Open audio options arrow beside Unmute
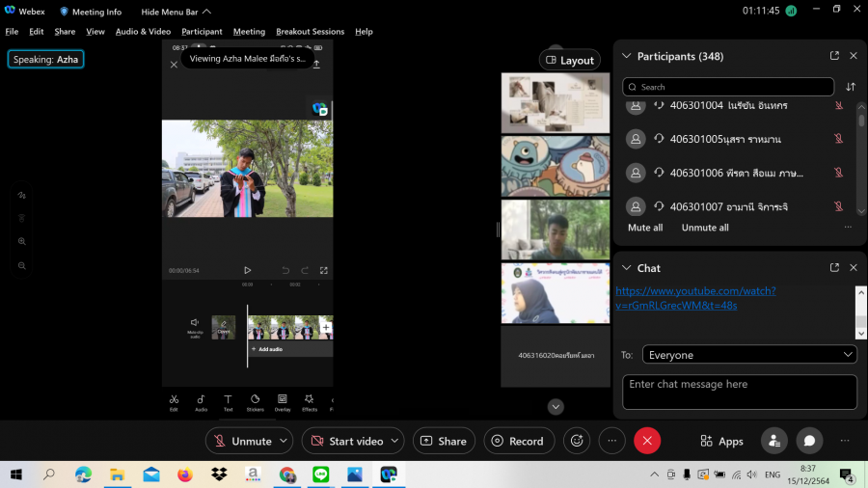Image resolution: width=868 pixels, height=488 pixels. 284,441
